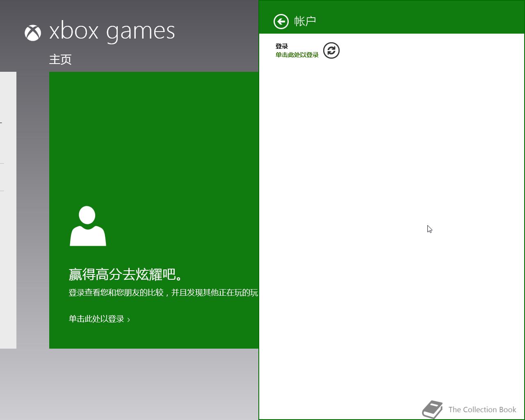Click the back arrow in the 帐户 panel

[x=281, y=21]
